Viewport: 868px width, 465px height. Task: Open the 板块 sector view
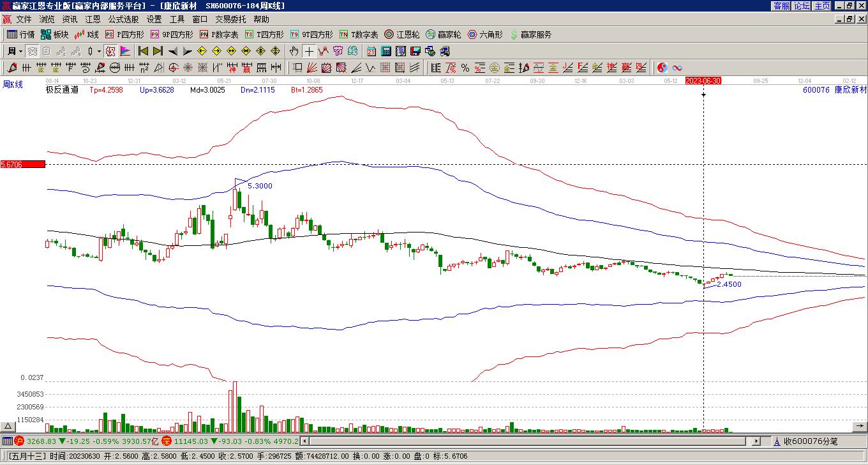[55, 34]
